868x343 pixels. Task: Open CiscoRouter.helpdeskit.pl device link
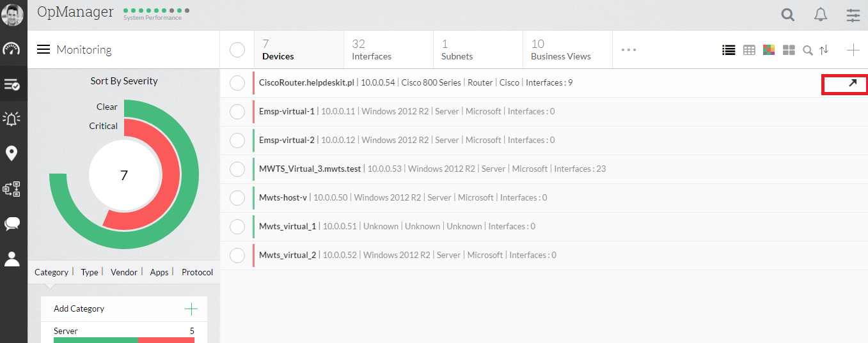(306, 82)
